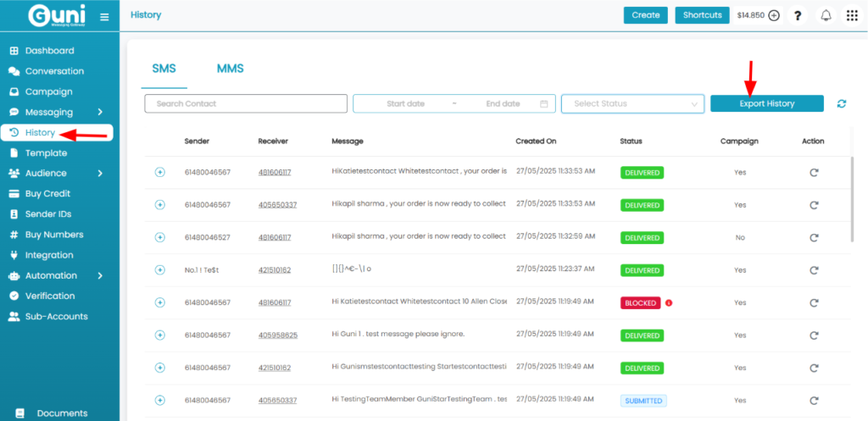Image resolution: width=868 pixels, height=421 pixels.
Task: Expand the BLOCKED message row details
Action: 159,302
